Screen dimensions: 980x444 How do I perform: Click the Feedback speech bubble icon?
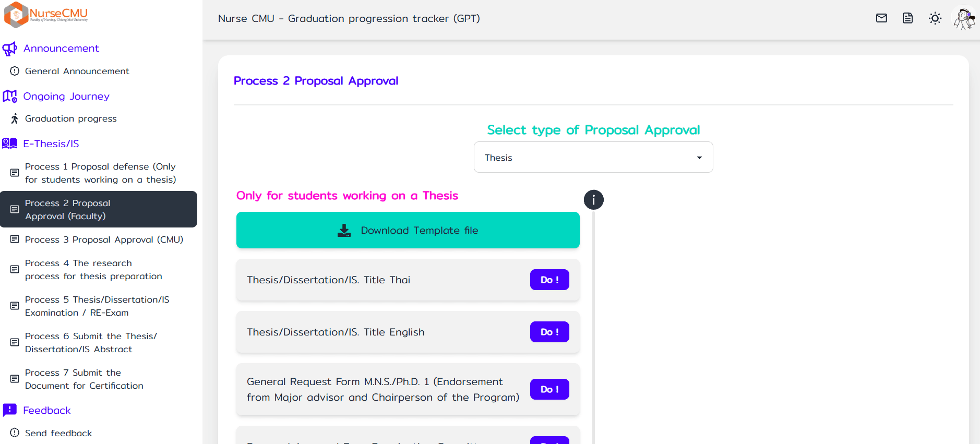tap(10, 410)
